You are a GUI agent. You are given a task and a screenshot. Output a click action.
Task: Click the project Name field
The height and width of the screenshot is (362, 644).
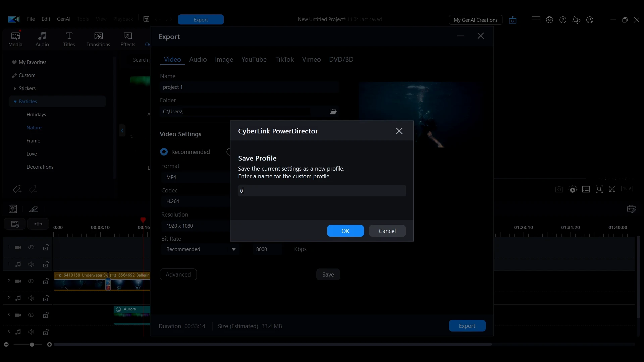tap(249, 87)
